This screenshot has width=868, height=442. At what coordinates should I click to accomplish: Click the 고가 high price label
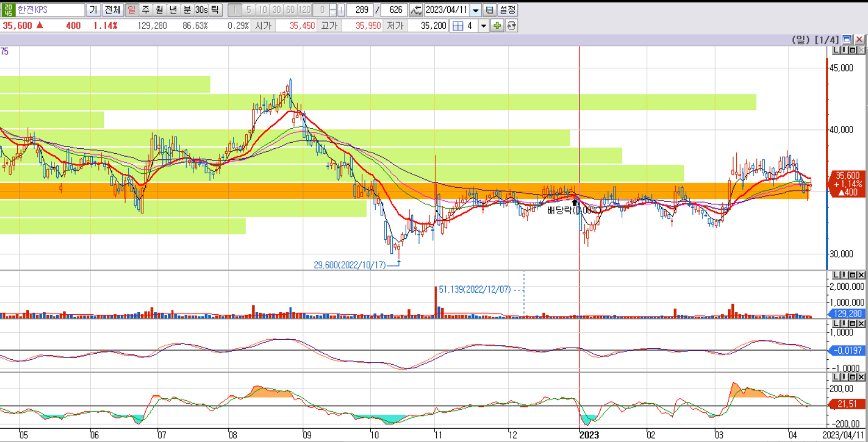tap(329, 26)
